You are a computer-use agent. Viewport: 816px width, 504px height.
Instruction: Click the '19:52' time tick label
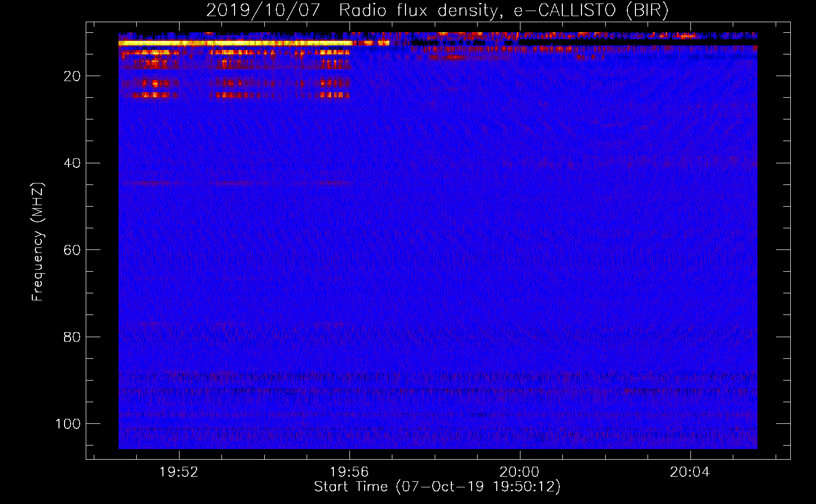point(179,472)
